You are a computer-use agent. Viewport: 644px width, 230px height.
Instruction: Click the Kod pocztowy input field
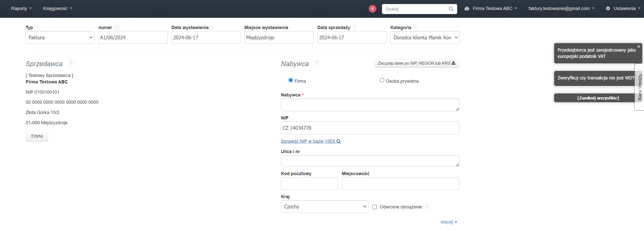point(309,184)
